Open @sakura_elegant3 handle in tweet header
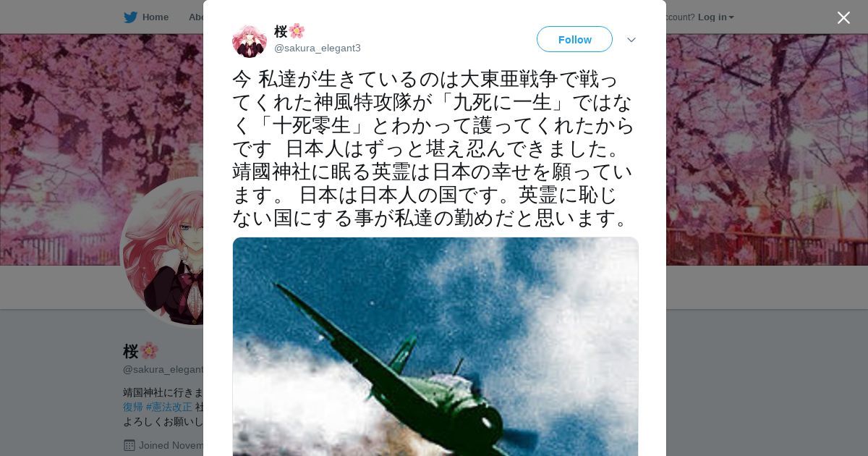The height and width of the screenshot is (456, 868). (x=318, y=48)
